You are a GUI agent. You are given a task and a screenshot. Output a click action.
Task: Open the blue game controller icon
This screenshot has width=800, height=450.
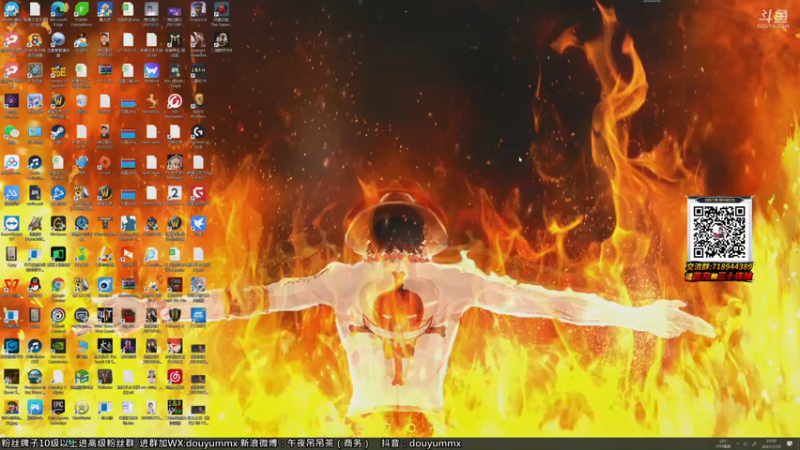point(35,407)
